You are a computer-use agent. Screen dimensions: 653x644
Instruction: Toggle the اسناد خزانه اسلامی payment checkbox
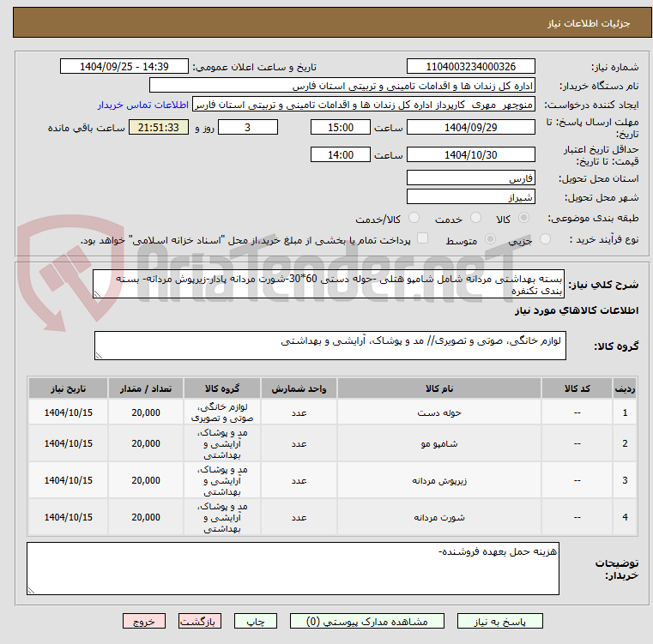coord(422,238)
